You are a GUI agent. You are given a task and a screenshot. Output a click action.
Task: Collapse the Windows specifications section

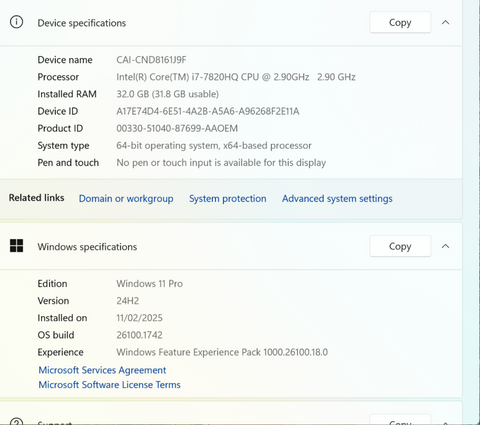pos(446,246)
